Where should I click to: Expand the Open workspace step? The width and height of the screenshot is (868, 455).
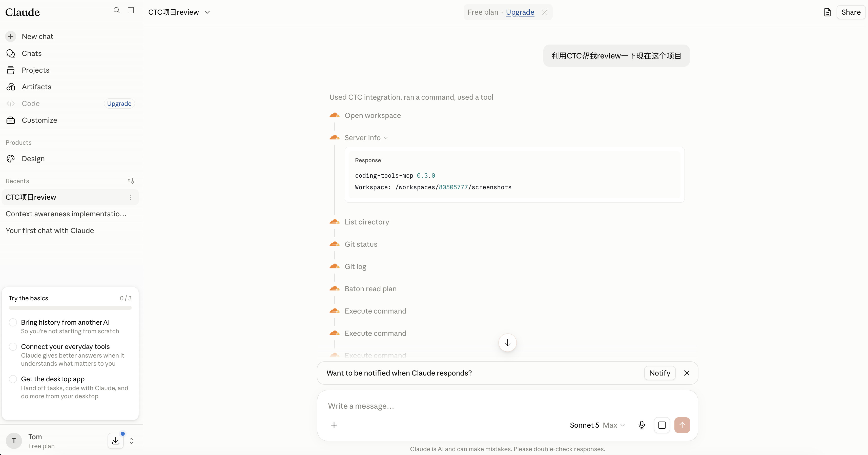(373, 115)
